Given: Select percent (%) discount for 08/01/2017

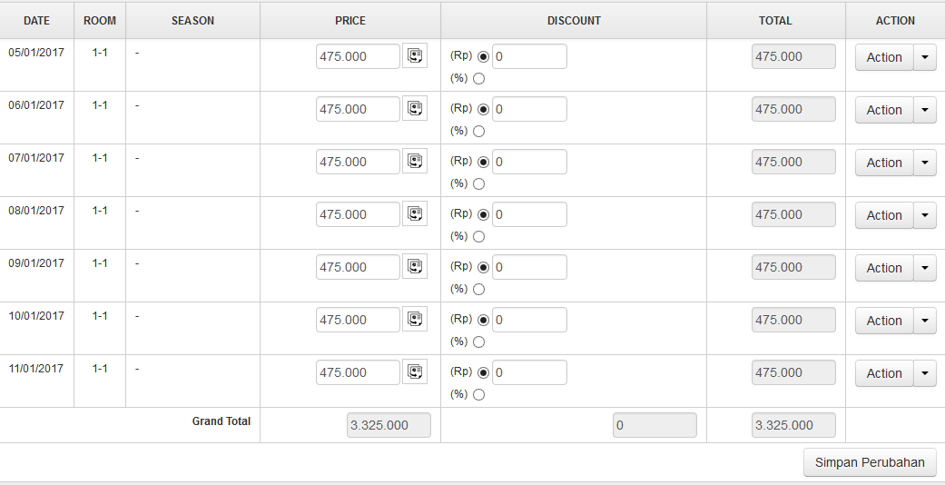Looking at the screenshot, I should click(479, 237).
